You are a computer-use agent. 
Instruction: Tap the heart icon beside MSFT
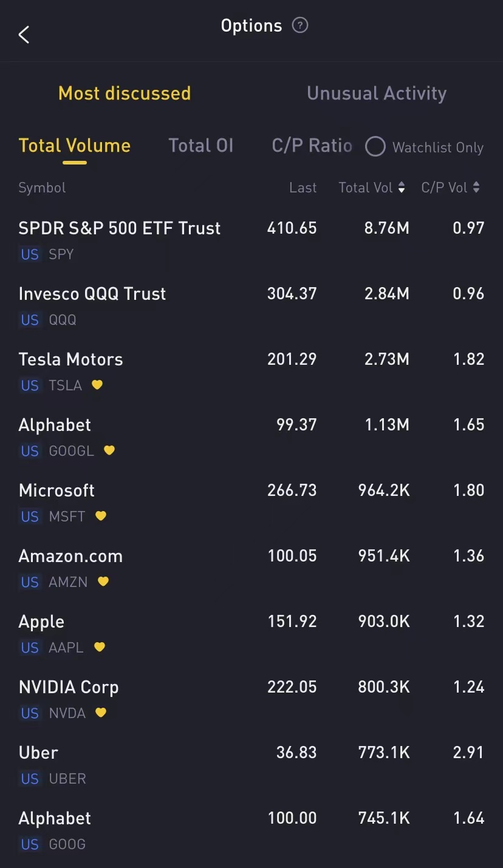(x=101, y=516)
